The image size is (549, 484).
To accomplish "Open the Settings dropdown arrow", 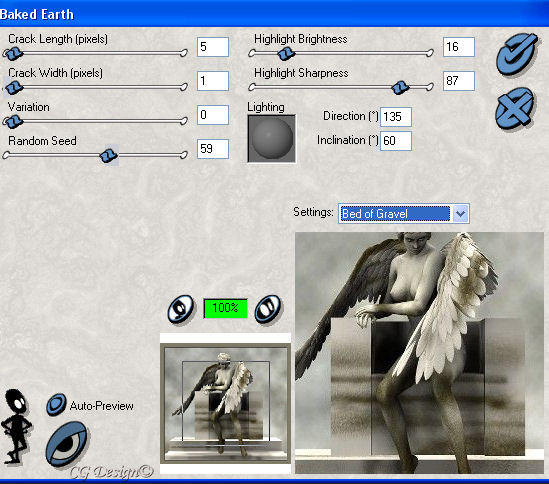I will pos(460,214).
